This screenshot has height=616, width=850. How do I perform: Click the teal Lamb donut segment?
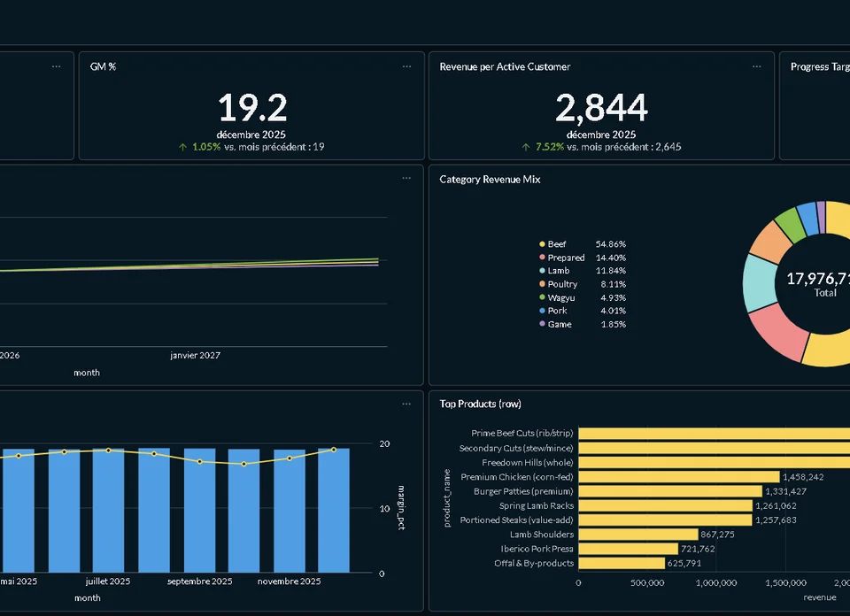759,283
